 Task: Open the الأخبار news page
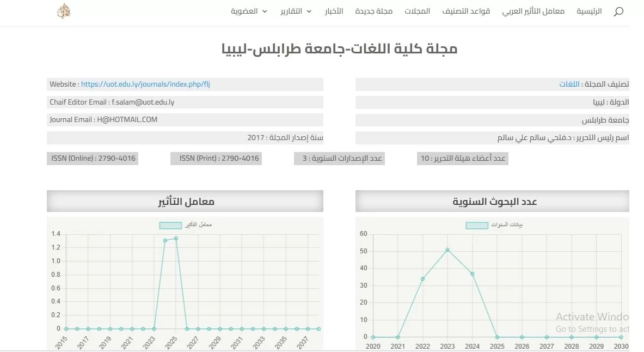334,11
